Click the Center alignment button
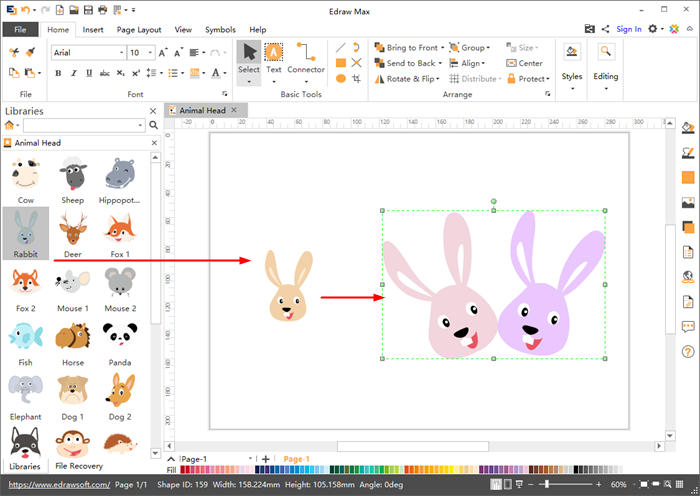Image resolution: width=700 pixels, height=496 pixels. click(524, 63)
